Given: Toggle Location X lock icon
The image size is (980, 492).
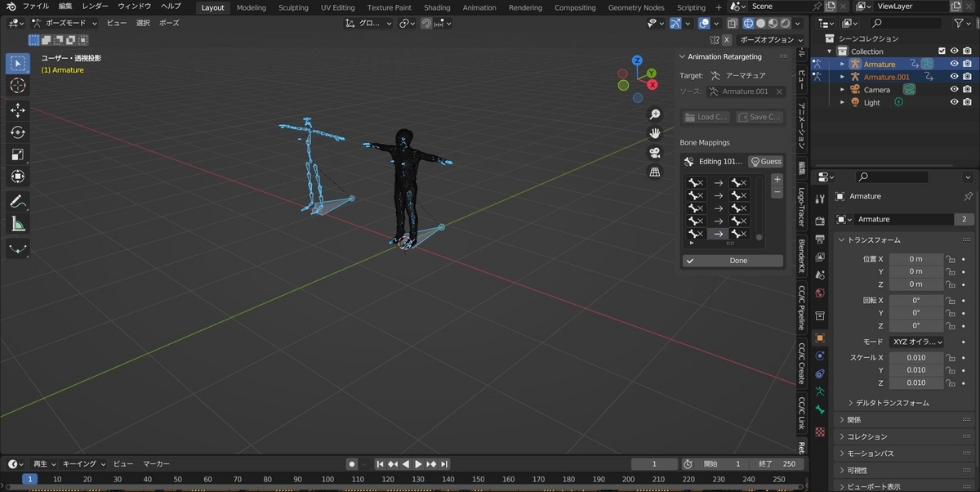Looking at the screenshot, I should [x=950, y=259].
